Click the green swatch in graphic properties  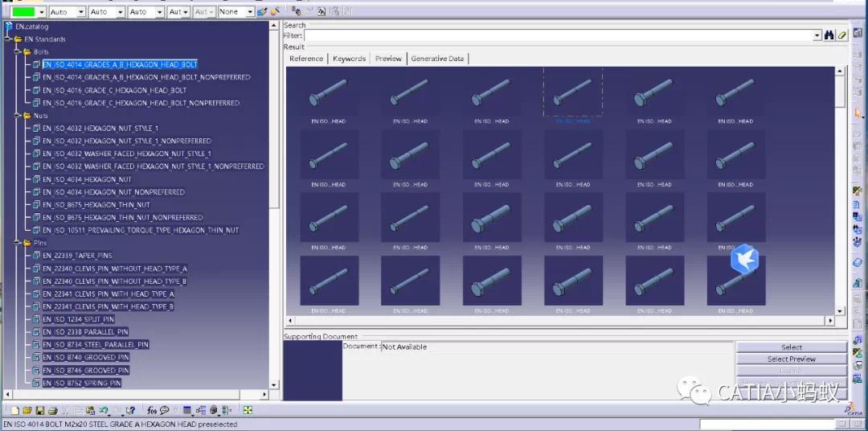coord(23,11)
